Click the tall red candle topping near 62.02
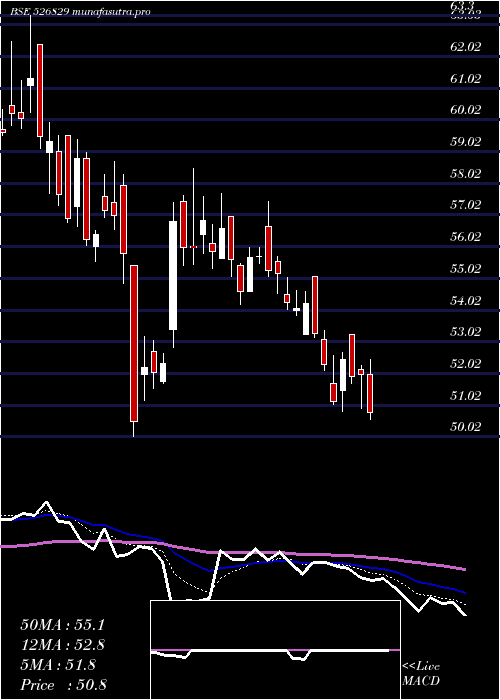Screen dimensions: 500x700 40,90
